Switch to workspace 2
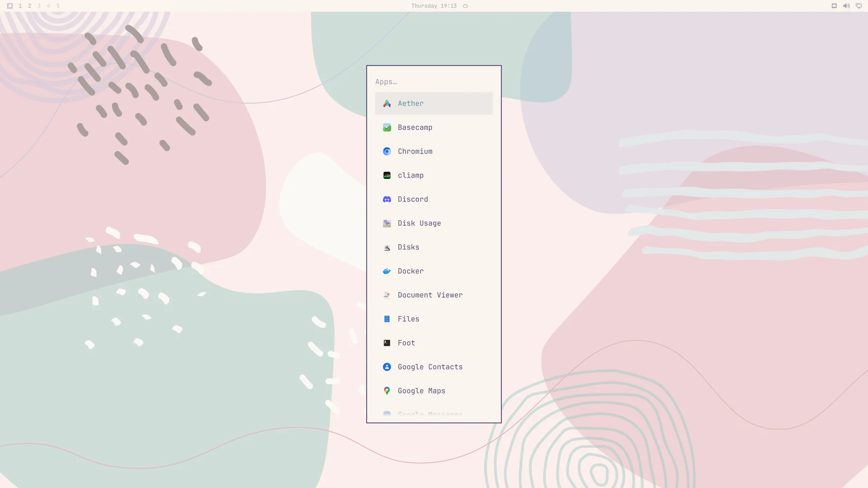The image size is (868, 488). pyautogui.click(x=29, y=6)
